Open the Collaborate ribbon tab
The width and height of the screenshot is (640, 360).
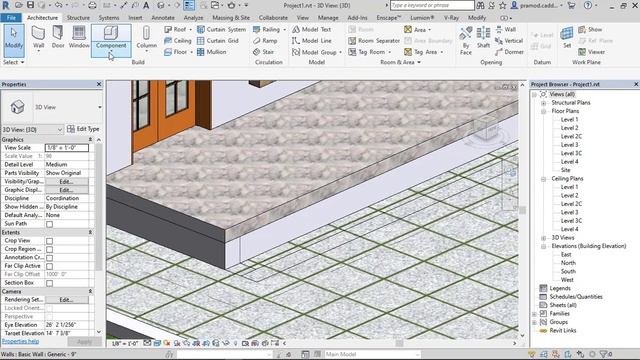[273, 18]
